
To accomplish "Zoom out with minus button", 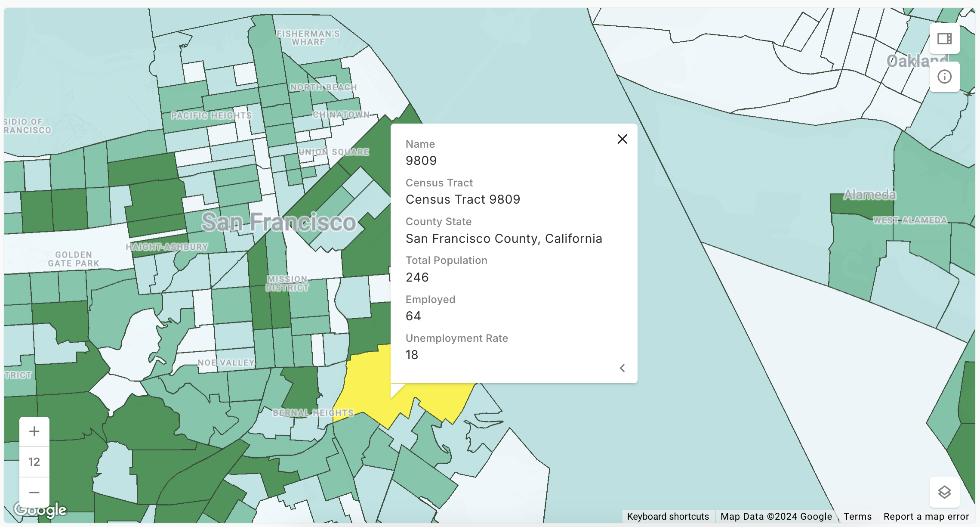I will tap(34, 492).
